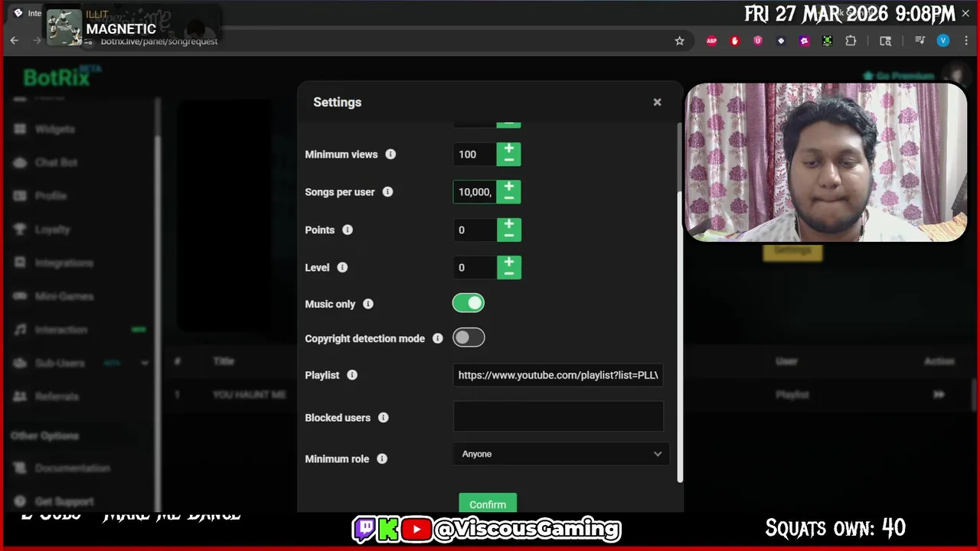This screenshot has height=551, width=980.
Task: Go back with the browser back arrow
Action: tap(14, 41)
